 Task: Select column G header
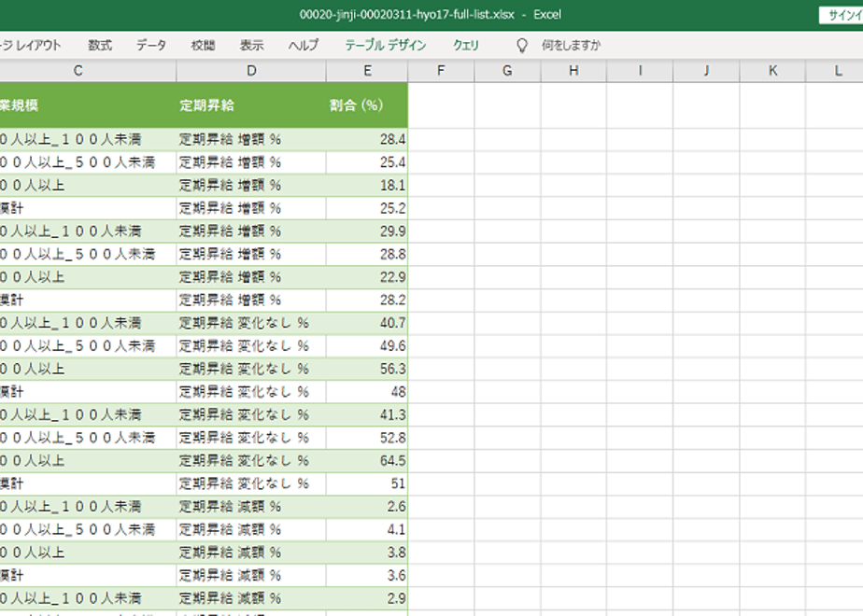click(507, 71)
